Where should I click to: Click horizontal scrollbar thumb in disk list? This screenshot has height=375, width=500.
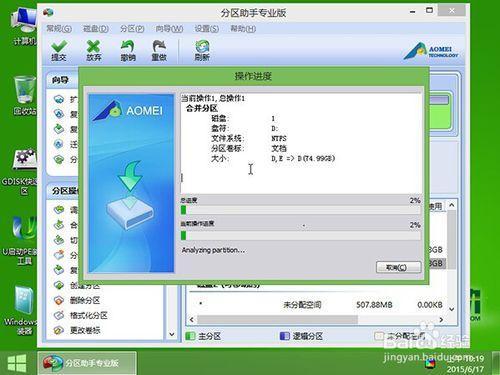point(277,320)
